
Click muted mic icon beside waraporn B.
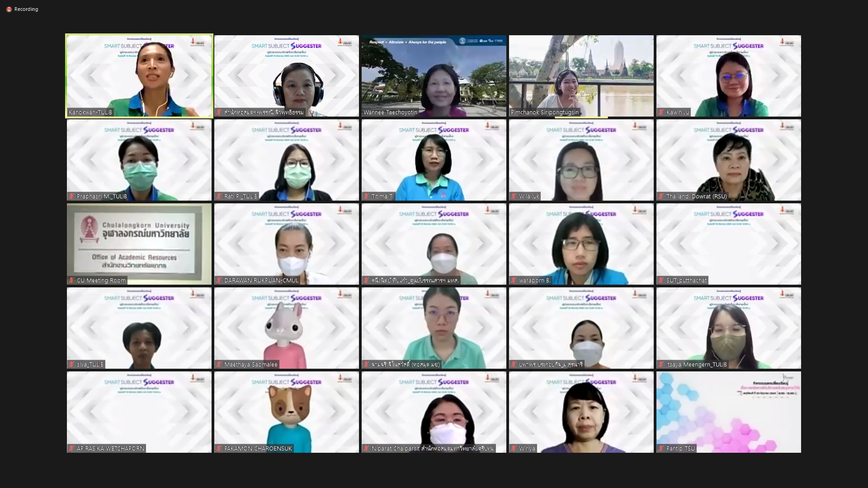tap(514, 280)
